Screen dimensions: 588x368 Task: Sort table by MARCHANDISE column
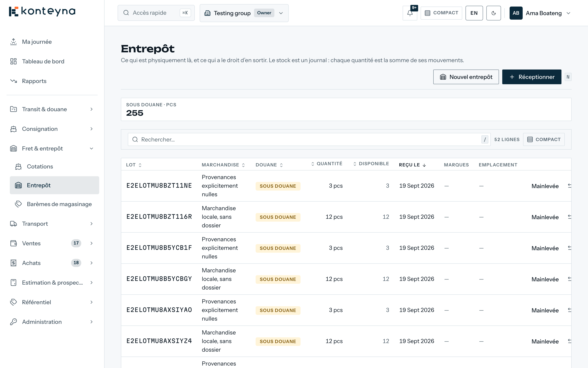click(223, 165)
